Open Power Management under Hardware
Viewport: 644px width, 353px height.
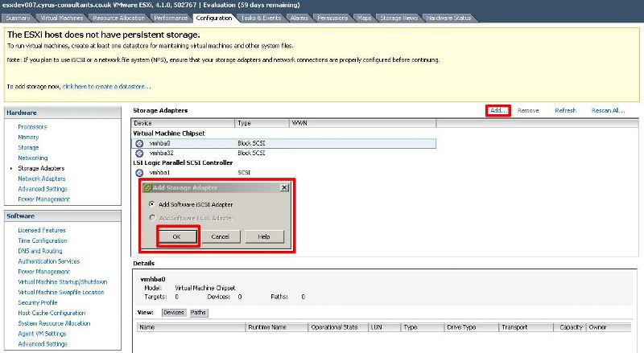[x=44, y=199]
